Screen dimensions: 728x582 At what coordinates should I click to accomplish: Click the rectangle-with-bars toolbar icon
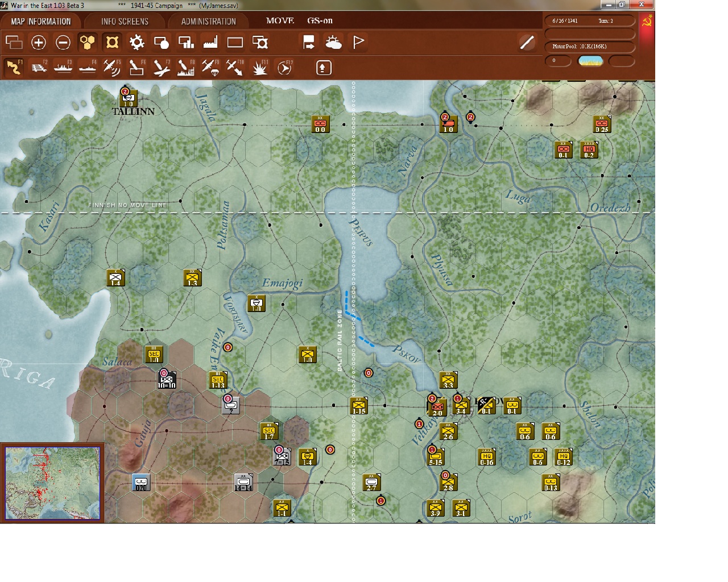click(x=186, y=42)
